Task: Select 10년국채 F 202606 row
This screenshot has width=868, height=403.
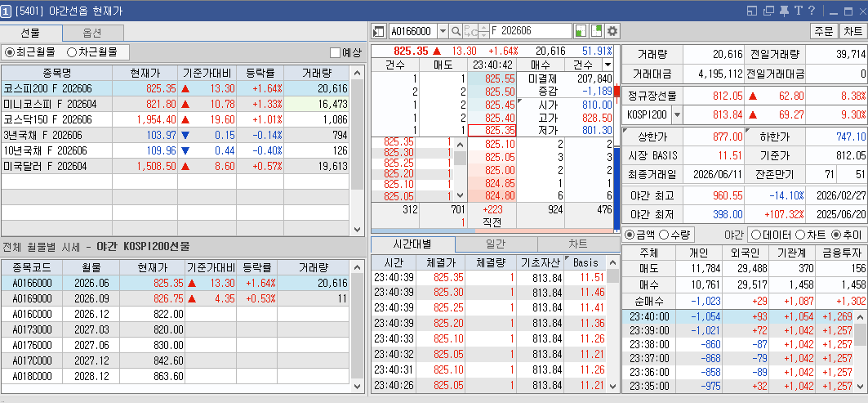Action: [176, 150]
